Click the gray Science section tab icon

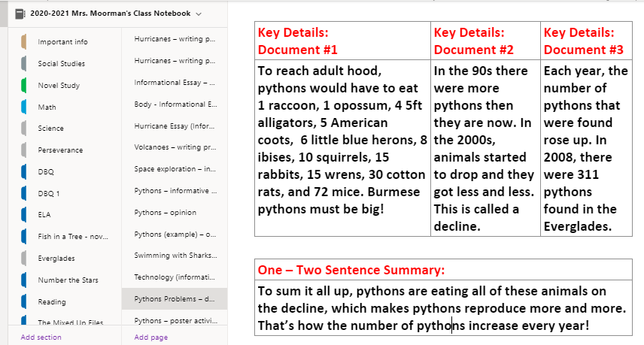[24, 129]
